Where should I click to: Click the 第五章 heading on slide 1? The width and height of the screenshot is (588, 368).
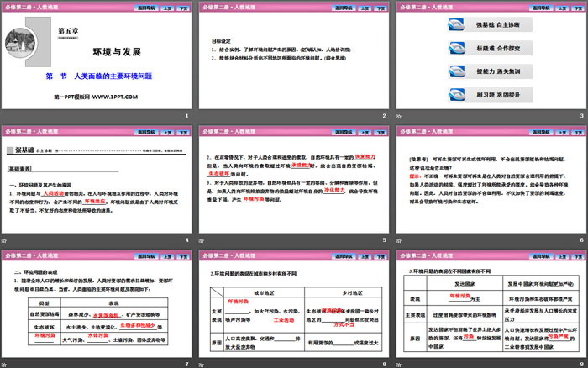[68, 31]
